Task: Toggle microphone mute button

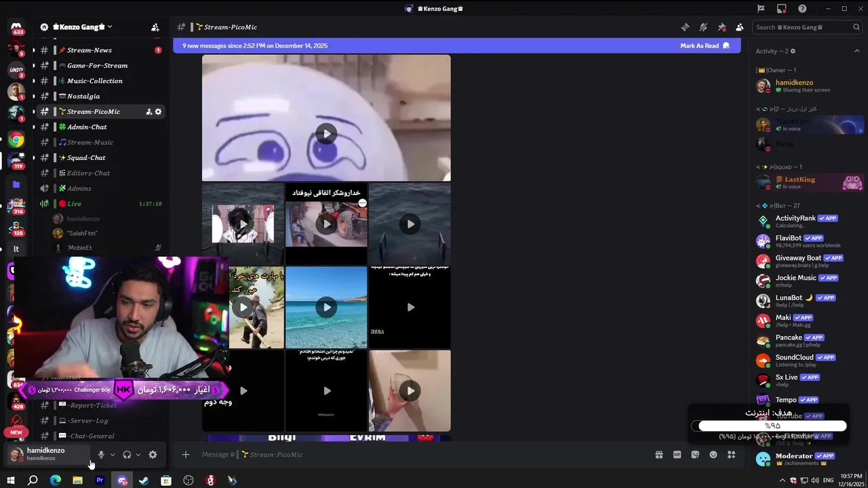Action: click(x=101, y=455)
